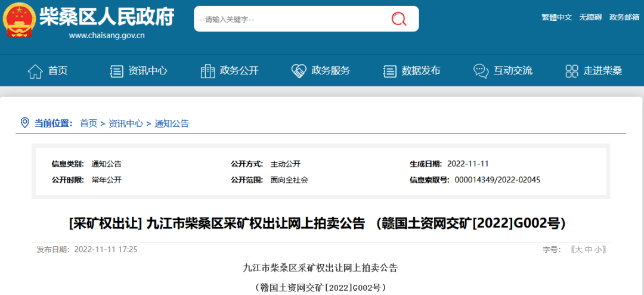Click the location pin icon near 当前位置
Image resolution: width=644 pixels, height=295 pixels.
click(24, 123)
